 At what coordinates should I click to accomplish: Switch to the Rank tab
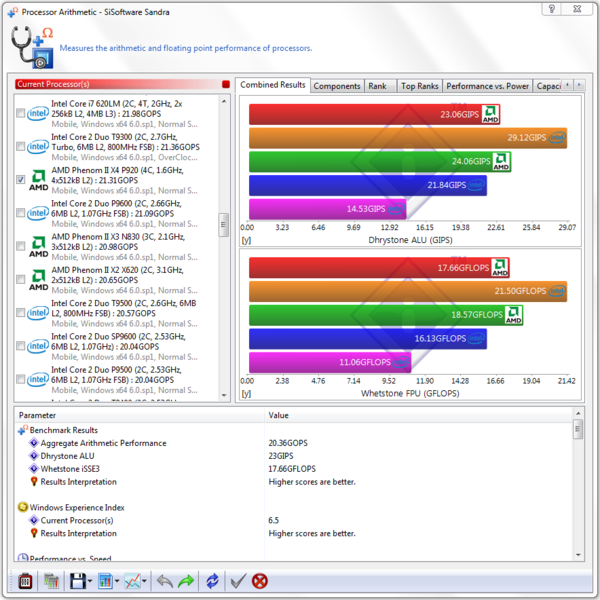tap(380, 86)
